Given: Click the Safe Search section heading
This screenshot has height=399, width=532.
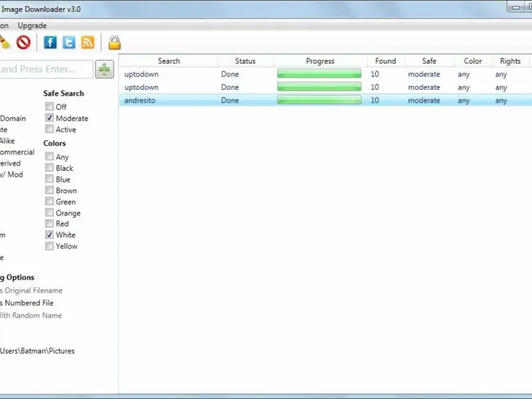Looking at the screenshot, I should tap(63, 93).
